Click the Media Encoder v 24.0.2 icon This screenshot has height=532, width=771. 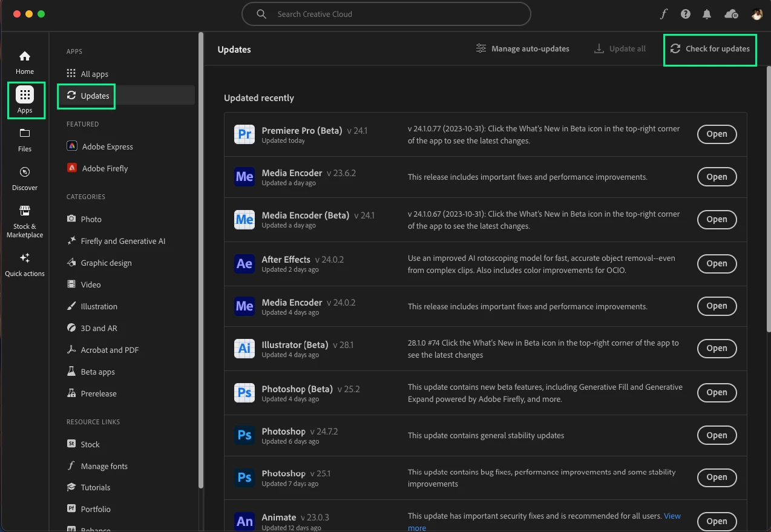pos(244,306)
